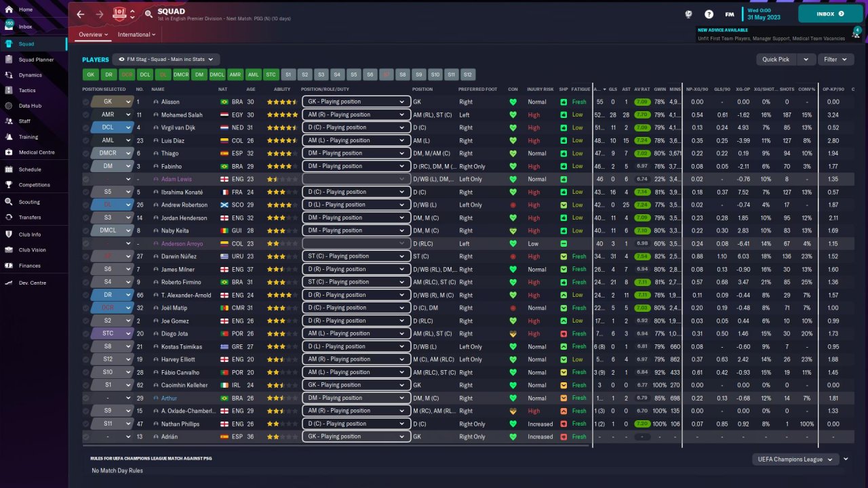Open the Data Hub sidebar icon
Viewport: 868px width, 488px height.
coord(9,106)
